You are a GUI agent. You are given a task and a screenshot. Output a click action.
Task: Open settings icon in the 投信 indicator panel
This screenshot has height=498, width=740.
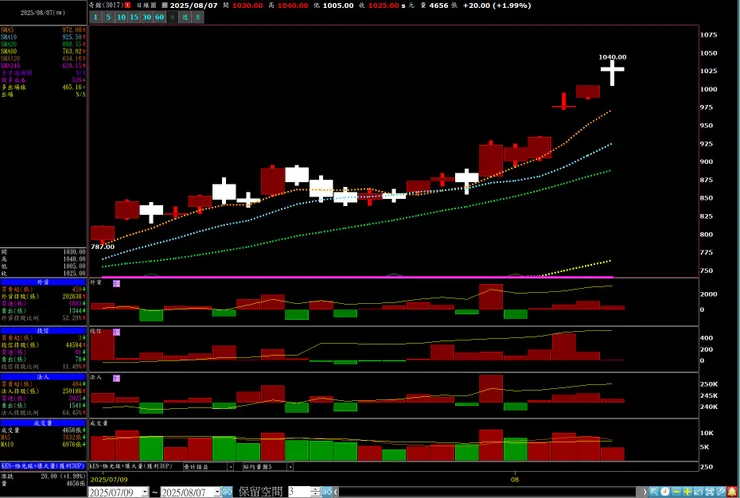pos(117,332)
